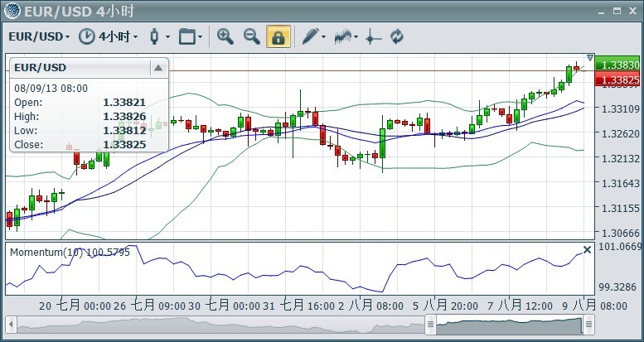Screen dimensions: 644x342
Task: Expand the template dropdown arrow
Action: [200, 37]
